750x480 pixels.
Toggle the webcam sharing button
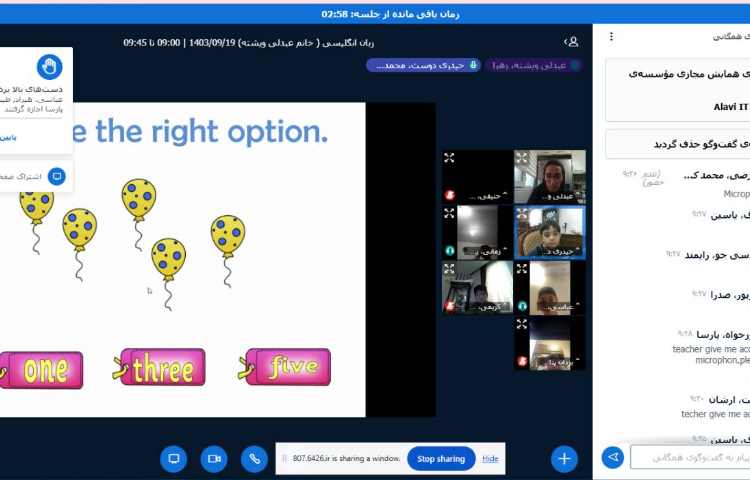[x=213, y=458]
